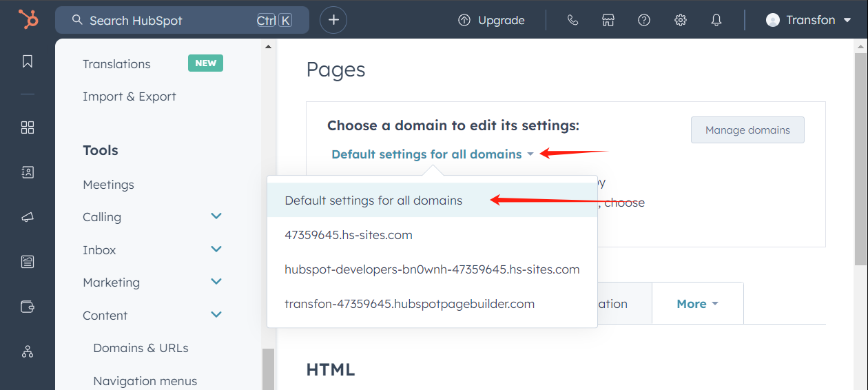
Task: Click the sidebar scrollbar thumb
Action: pos(268,369)
